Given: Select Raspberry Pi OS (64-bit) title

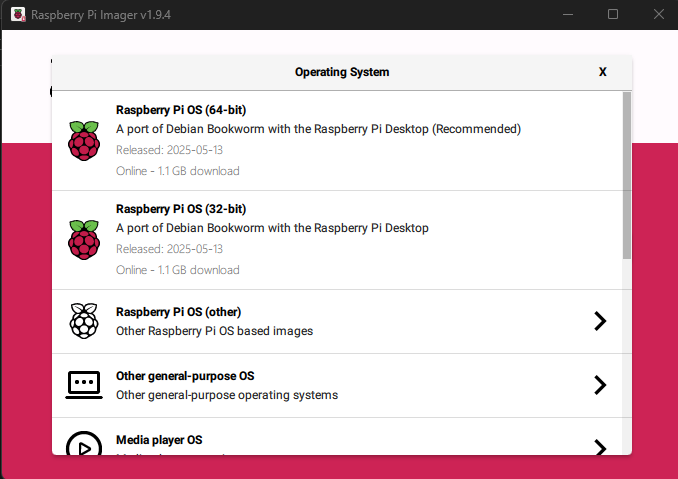Looking at the screenshot, I should tap(181, 110).
